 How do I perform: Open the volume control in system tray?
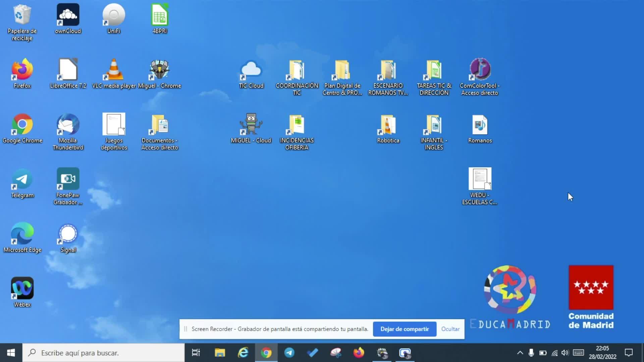point(565,353)
